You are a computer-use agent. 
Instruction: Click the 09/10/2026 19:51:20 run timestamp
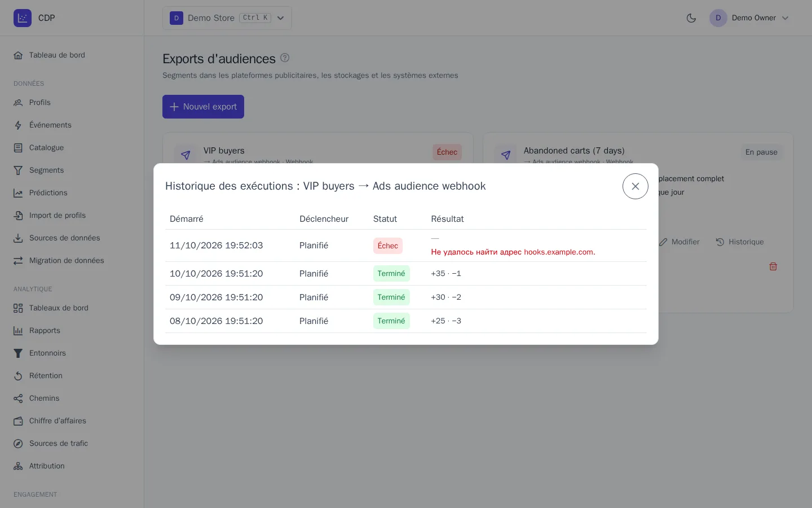217,297
